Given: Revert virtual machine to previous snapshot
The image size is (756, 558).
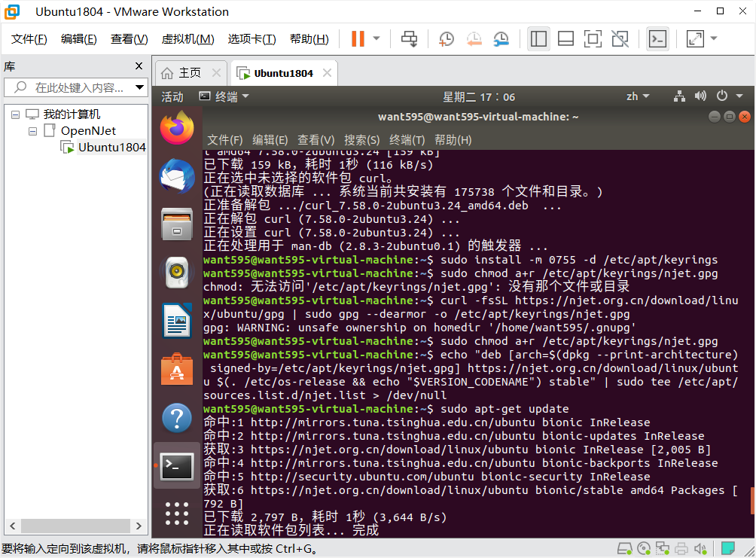Looking at the screenshot, I should click(x=474, y=38).
